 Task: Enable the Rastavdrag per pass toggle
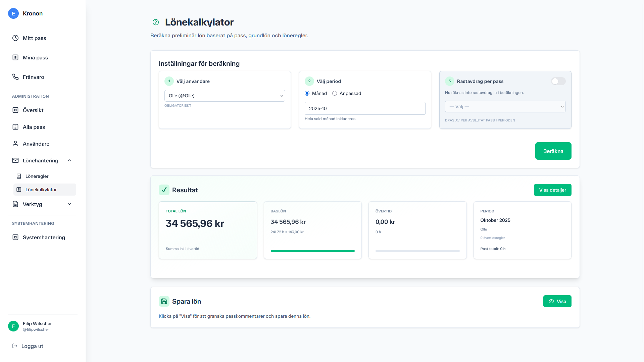558,81
